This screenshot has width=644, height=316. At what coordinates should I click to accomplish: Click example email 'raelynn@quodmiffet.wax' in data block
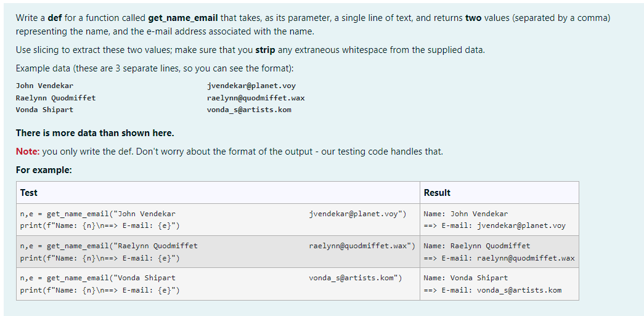click(x=256, y=98)
